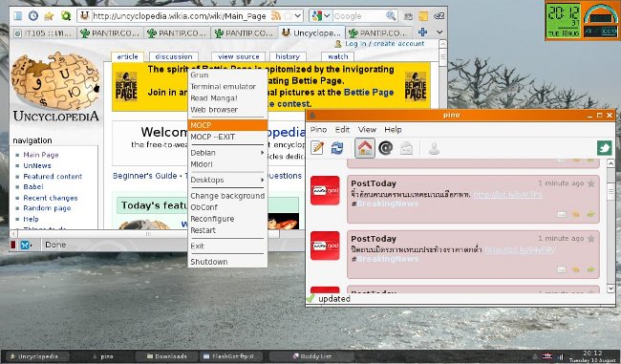This screenshot has height=364, width=621.
Task: Expand the address bar dropdown arrow
Action: click(298, 16)
